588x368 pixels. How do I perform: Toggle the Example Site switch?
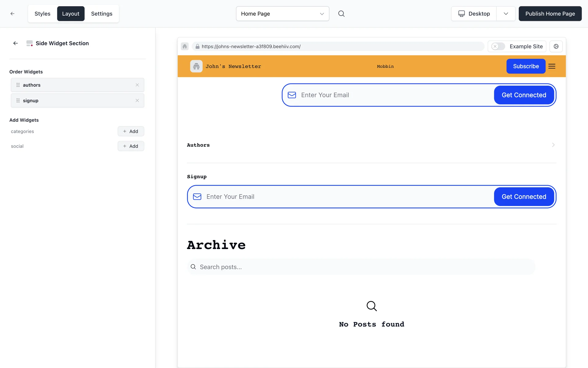(498, 46)
